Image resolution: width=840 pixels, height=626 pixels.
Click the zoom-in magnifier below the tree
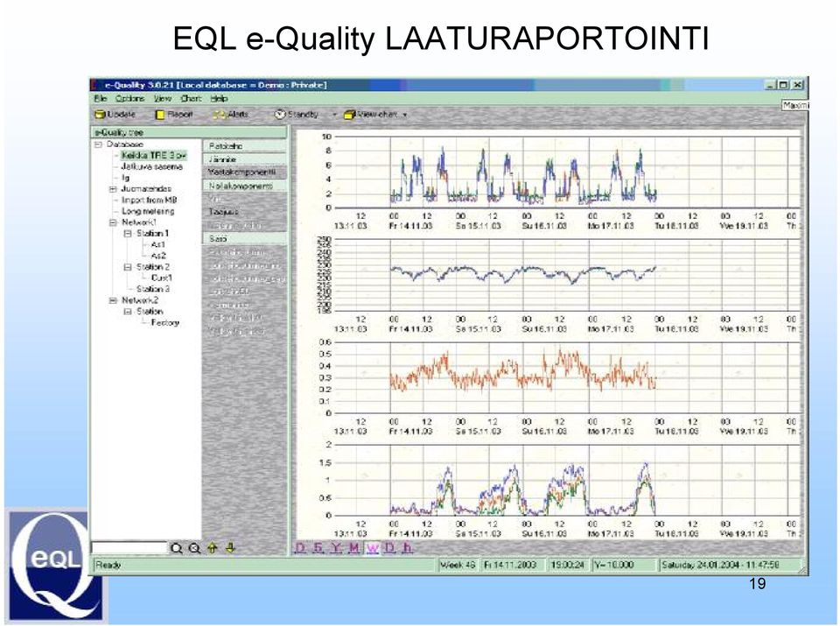click(176, 548)
